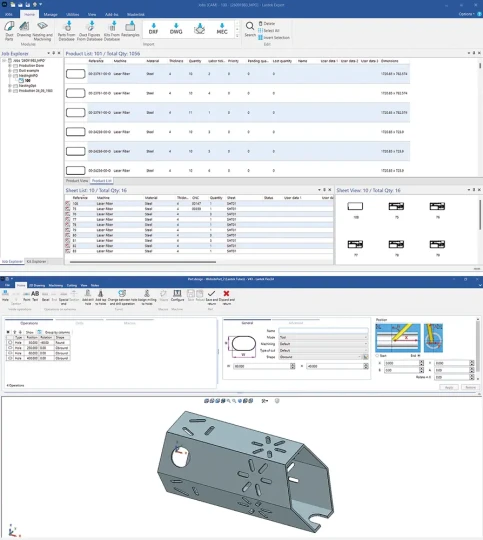483x540 pixels.
Task: Assign milling to holes
Action: coord(147,298)
